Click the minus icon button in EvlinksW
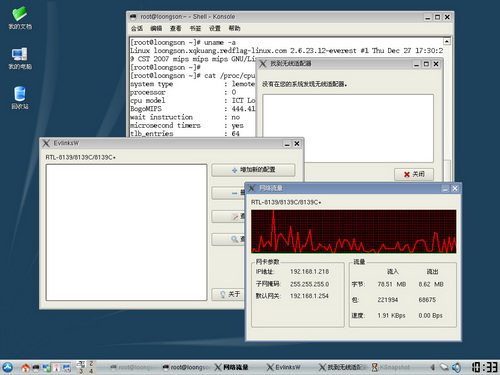This screenshot has width=500, height=375. 229,193
